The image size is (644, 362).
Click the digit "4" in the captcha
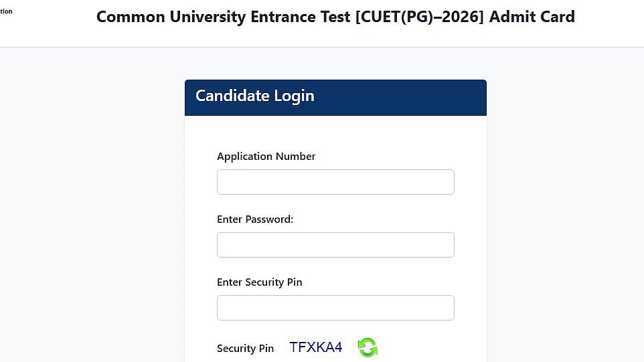click(337, 347)
